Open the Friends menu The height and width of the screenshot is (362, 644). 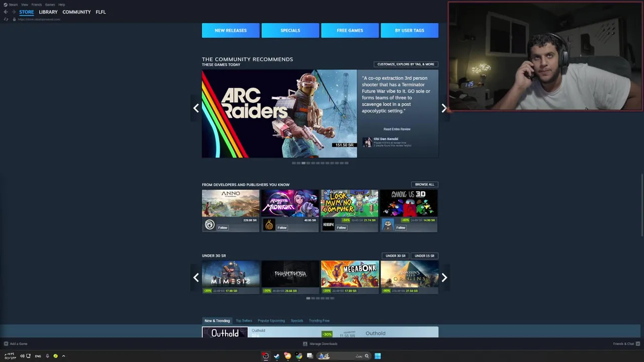pos(37,5)
